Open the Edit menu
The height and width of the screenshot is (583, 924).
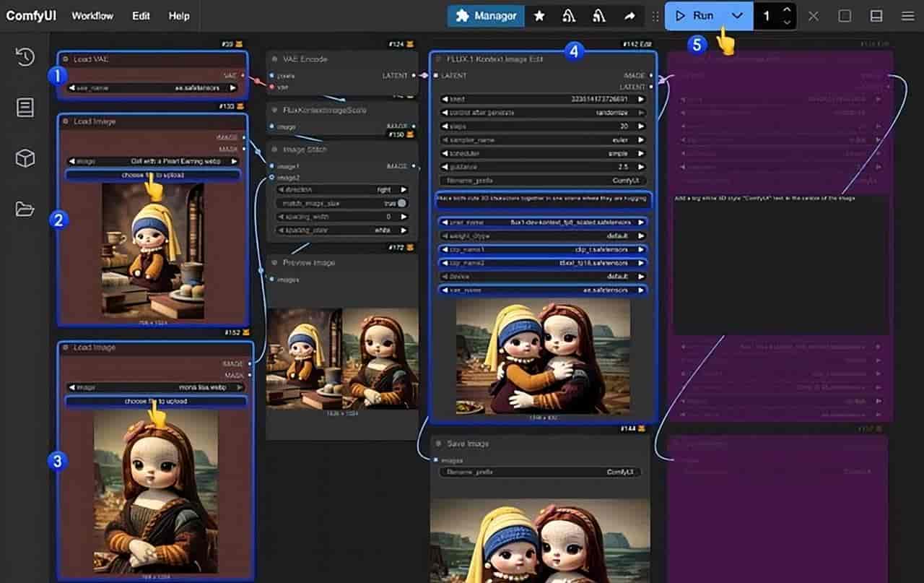(141, 16)
